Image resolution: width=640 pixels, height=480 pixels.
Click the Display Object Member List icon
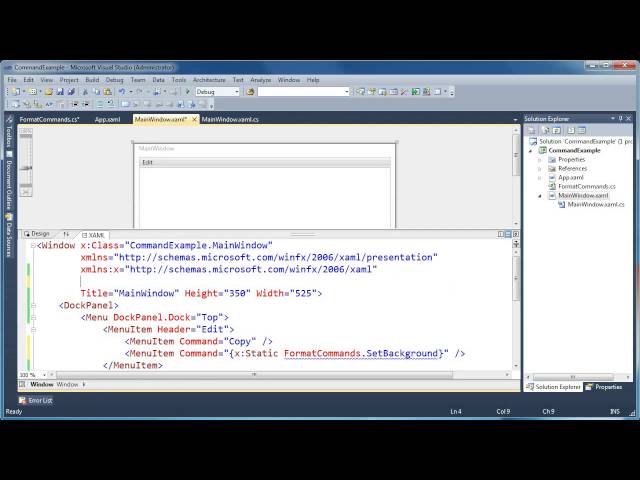[x=16, y=104]
